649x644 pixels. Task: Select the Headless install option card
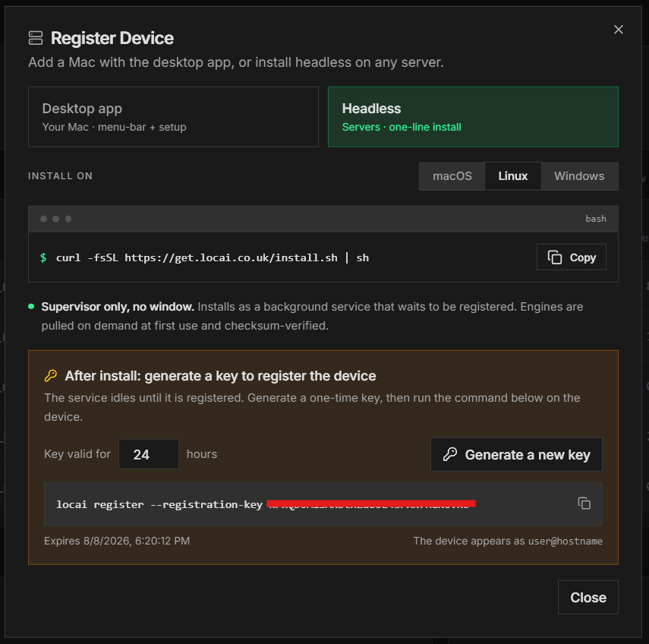tap(473, 117)
